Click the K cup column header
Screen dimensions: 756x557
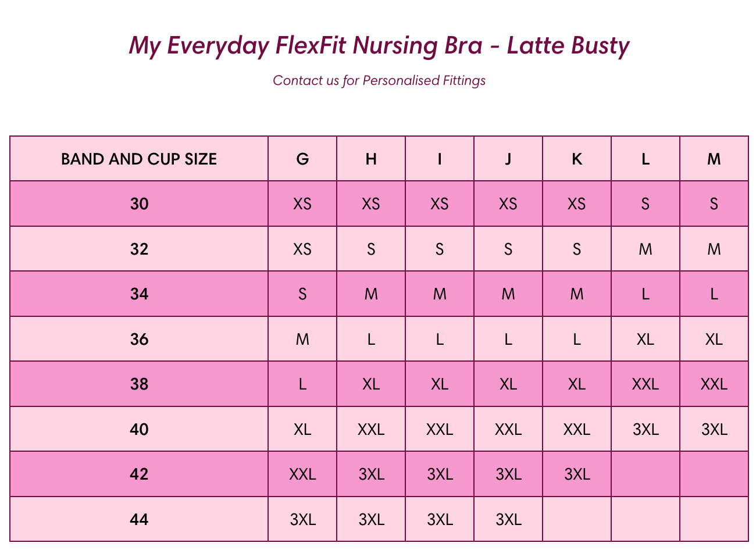577,159
